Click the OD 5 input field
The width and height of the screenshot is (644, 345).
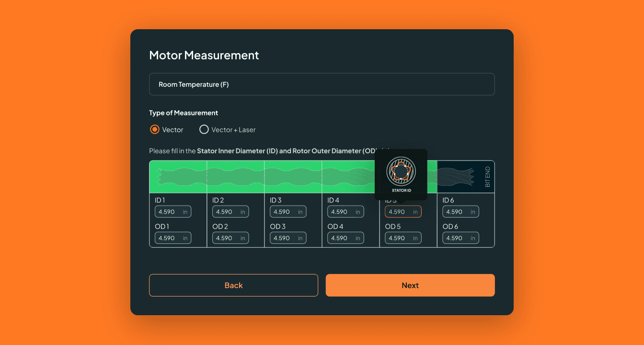(403, 238)
